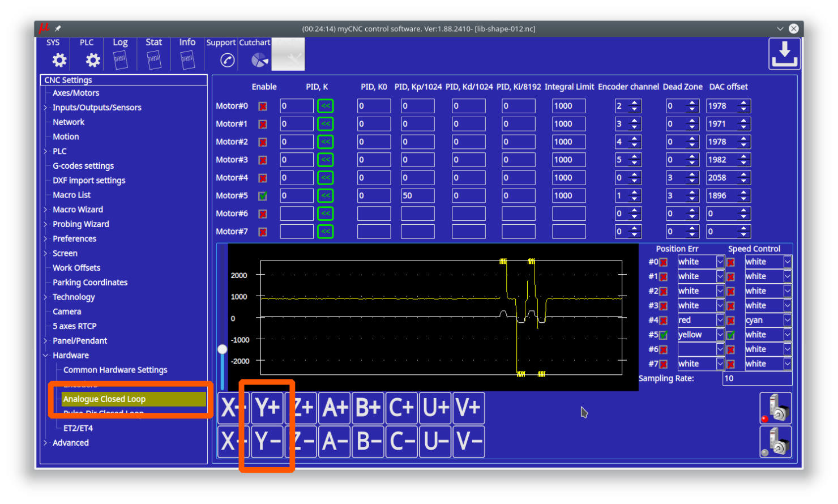Enable the Motor#0 checkbox

[263, 106]
